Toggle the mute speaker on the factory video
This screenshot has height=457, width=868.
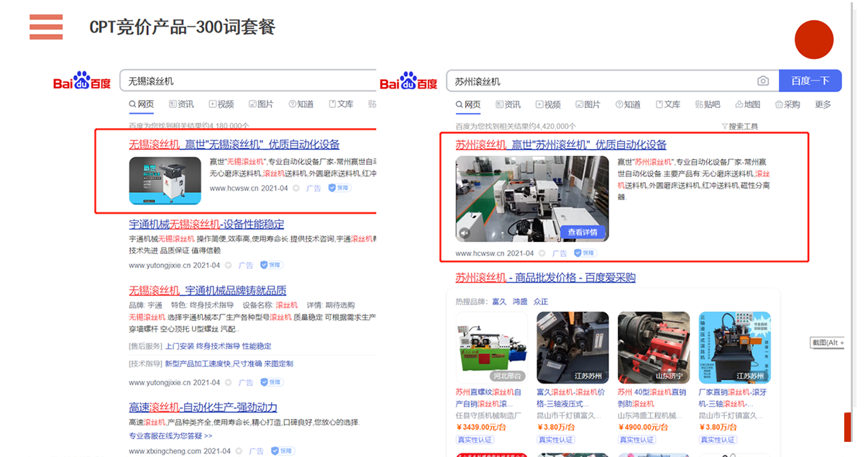[x=465, y=233]
